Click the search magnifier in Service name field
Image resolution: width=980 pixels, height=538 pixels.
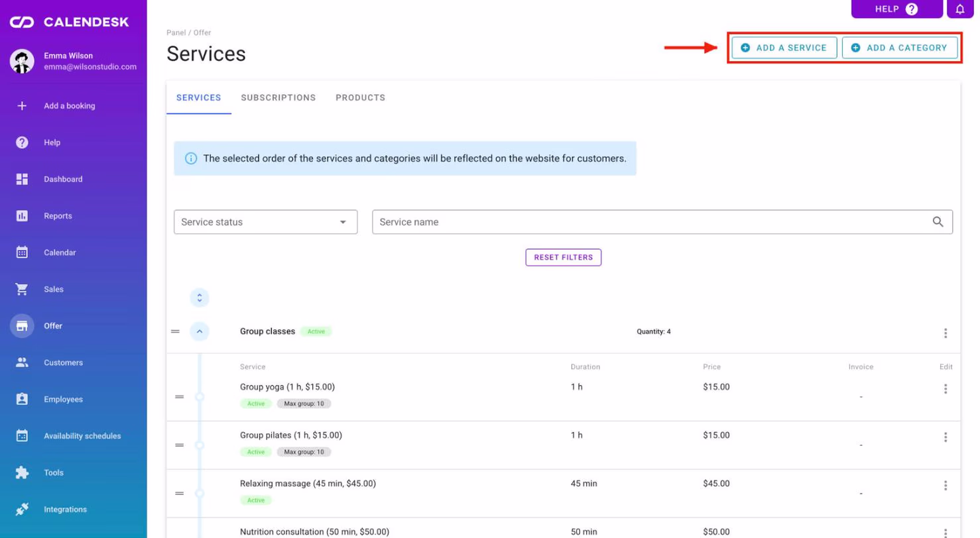(938, 222)
